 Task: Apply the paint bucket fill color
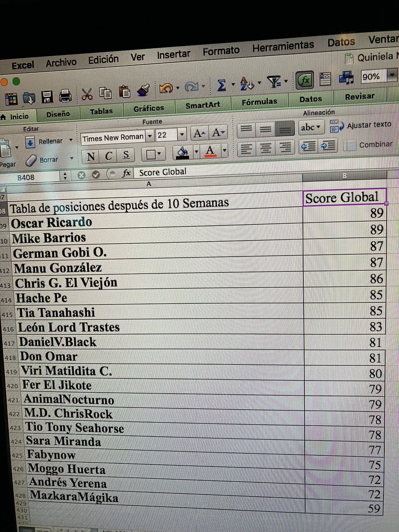tap(183, 153)
